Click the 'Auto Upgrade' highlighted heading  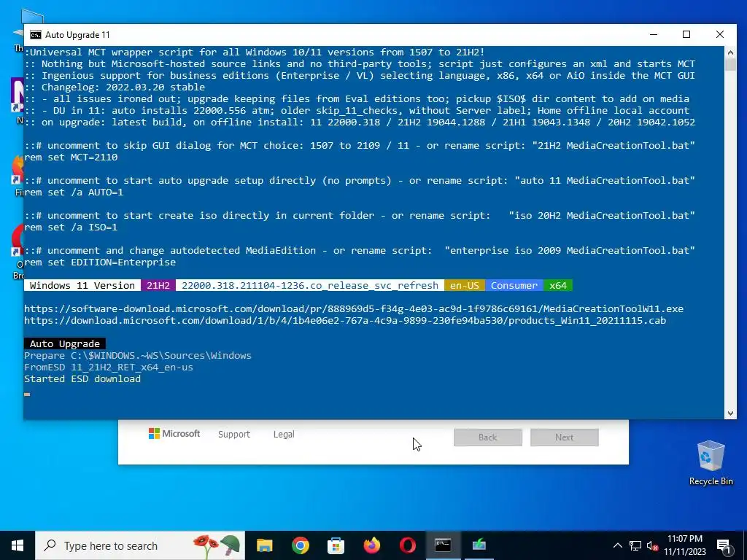click(65, 344)
